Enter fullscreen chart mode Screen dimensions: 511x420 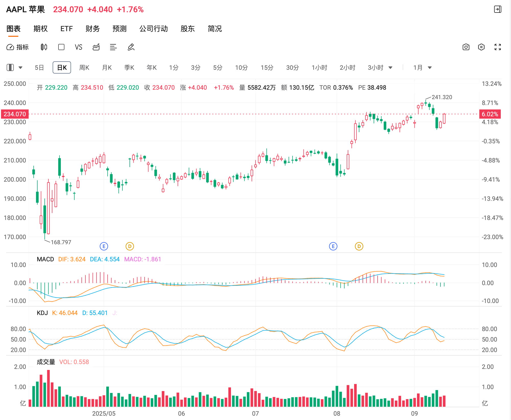(x=497, y=47)
